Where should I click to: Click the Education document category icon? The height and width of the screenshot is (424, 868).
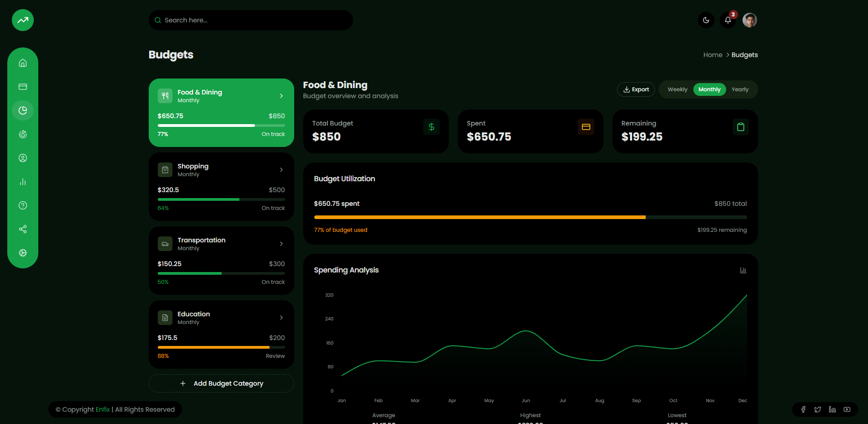pyautogui.click(x=165, y=318)
